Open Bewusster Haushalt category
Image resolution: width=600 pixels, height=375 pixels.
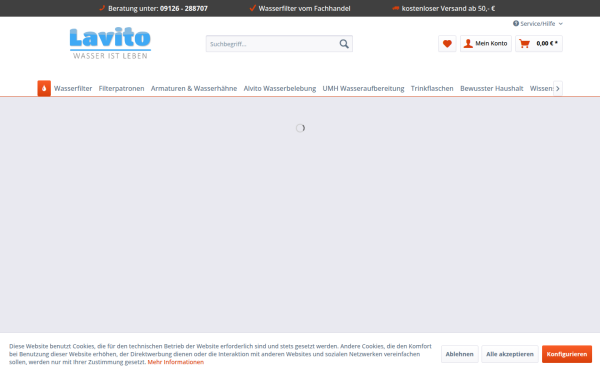[491, 88]
